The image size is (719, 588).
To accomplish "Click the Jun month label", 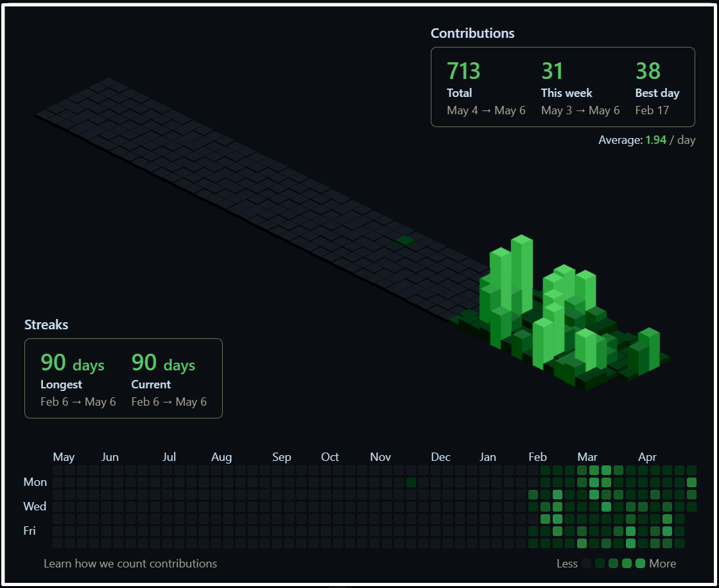I will point(110,457).
